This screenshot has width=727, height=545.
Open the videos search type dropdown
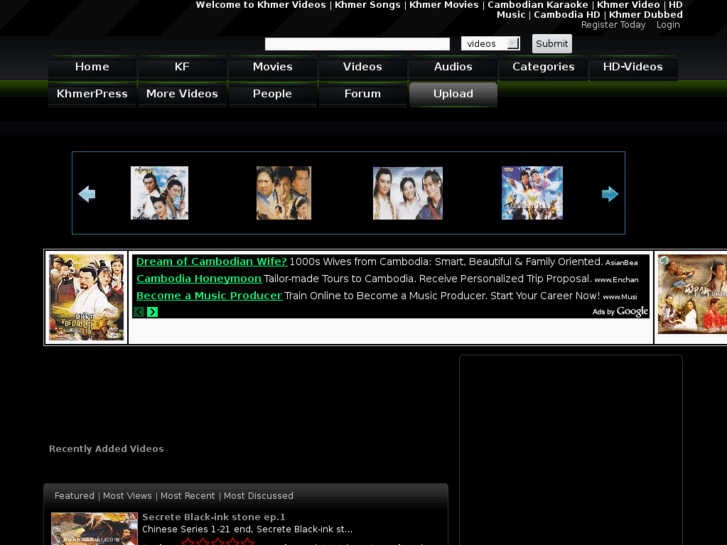pyautogui.click(x=490, y=44)
